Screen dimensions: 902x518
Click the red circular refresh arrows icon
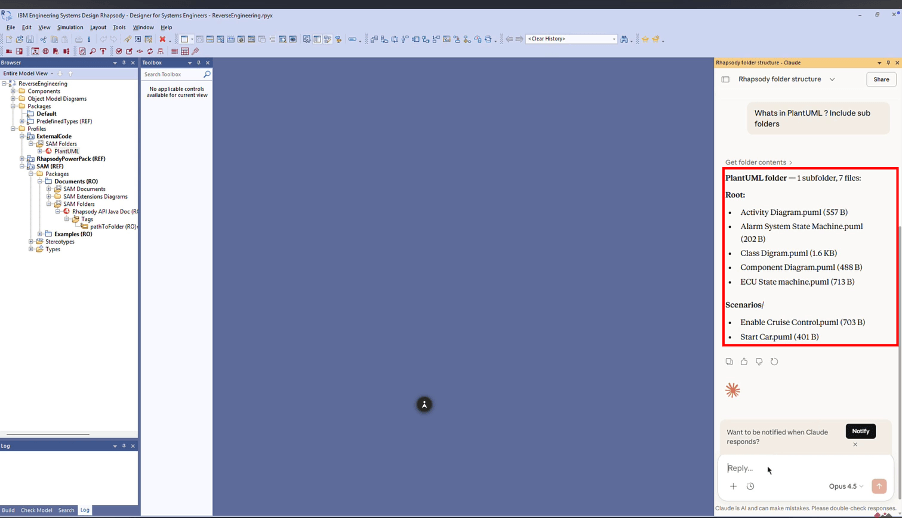pos(150,51)
